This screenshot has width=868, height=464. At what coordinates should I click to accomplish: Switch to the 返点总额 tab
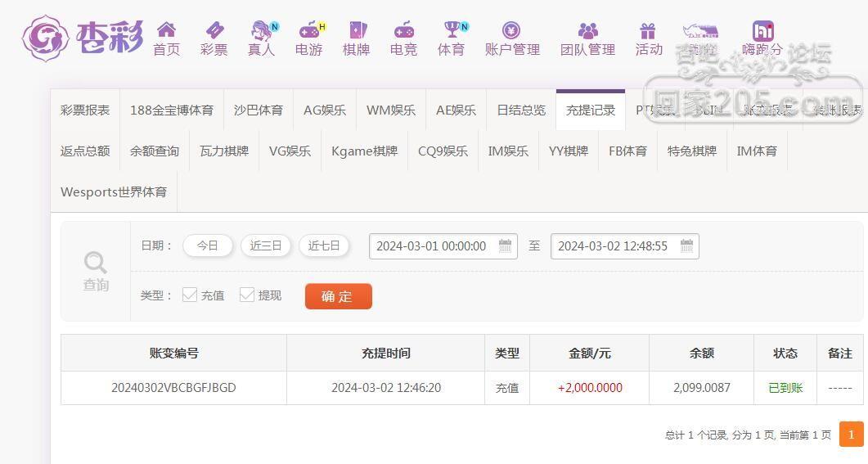coord(85,151)
